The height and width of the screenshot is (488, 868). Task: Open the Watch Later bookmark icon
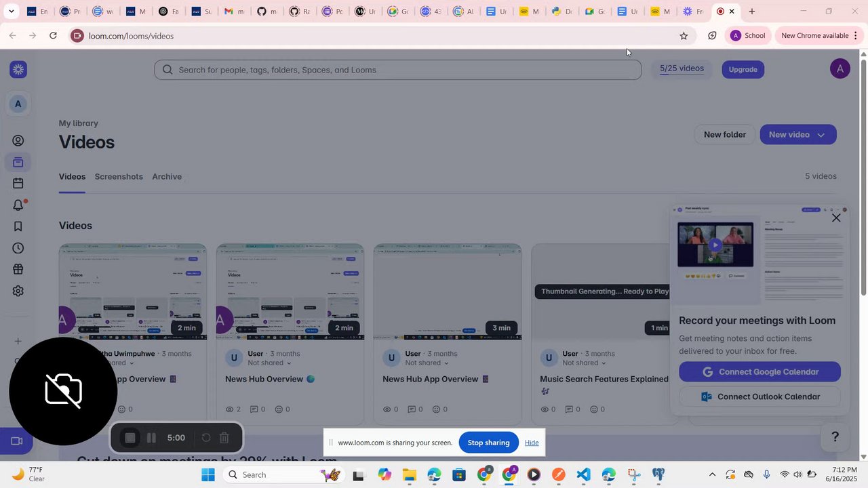[18, 226]
